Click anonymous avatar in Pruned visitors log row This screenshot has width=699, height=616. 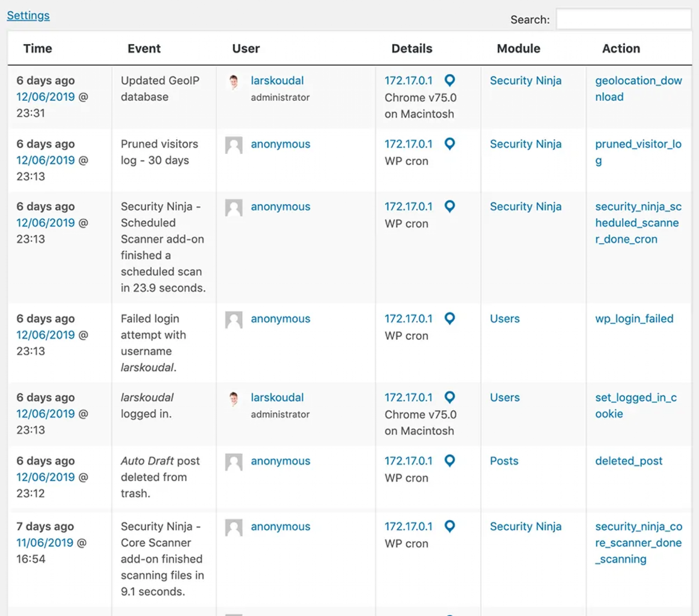coord(234,145)
